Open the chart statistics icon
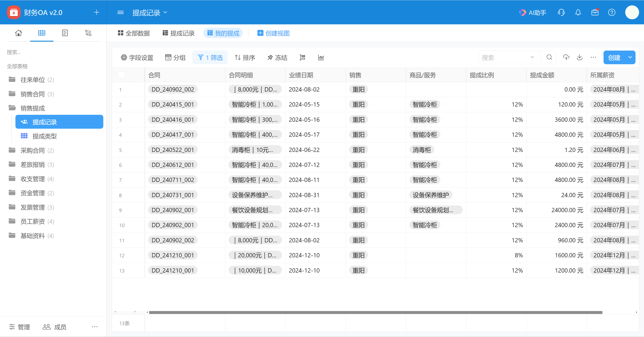Image resolution: width=644 pixels, height=337 pixels. point(321,58)
